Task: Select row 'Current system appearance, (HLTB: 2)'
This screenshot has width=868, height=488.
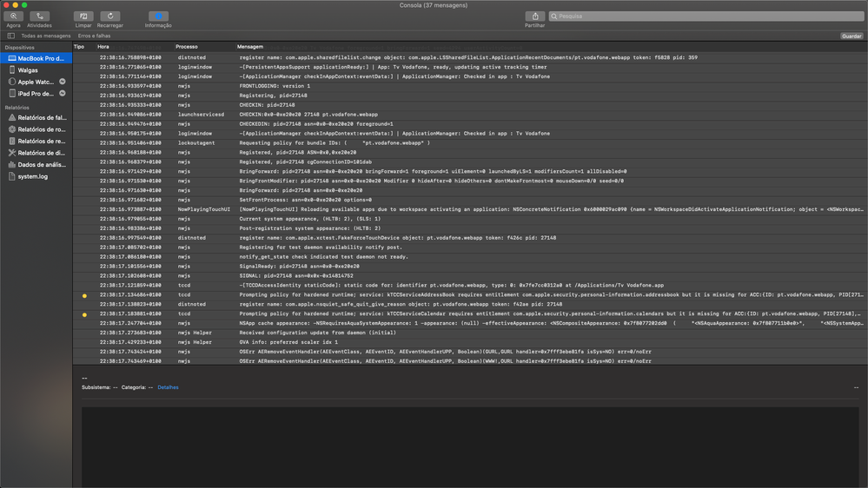Action: (470, 219)
